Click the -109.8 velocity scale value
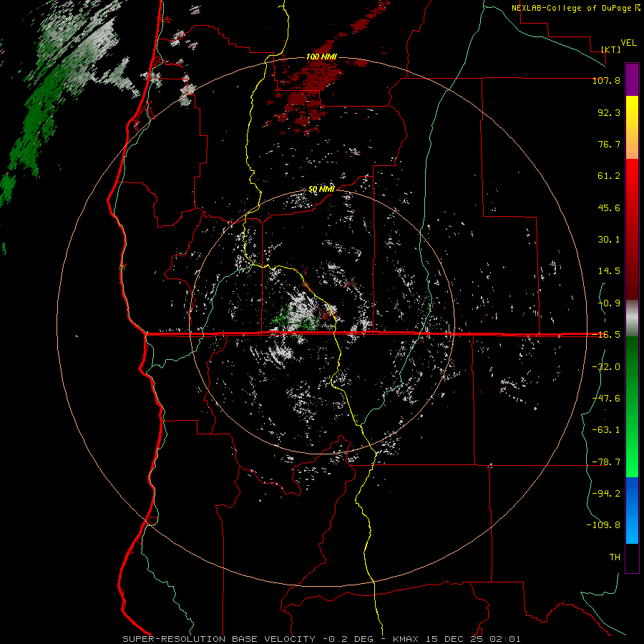 click(x=603, y=525)
